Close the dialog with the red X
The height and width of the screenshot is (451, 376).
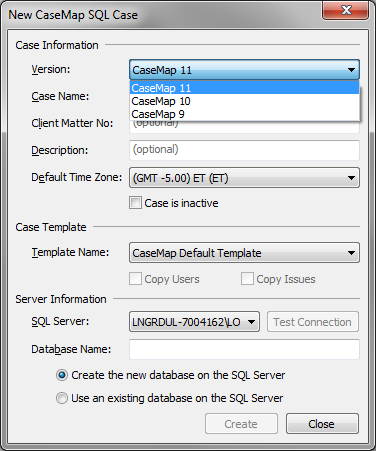pyautogui.click(x=345, y=10)
